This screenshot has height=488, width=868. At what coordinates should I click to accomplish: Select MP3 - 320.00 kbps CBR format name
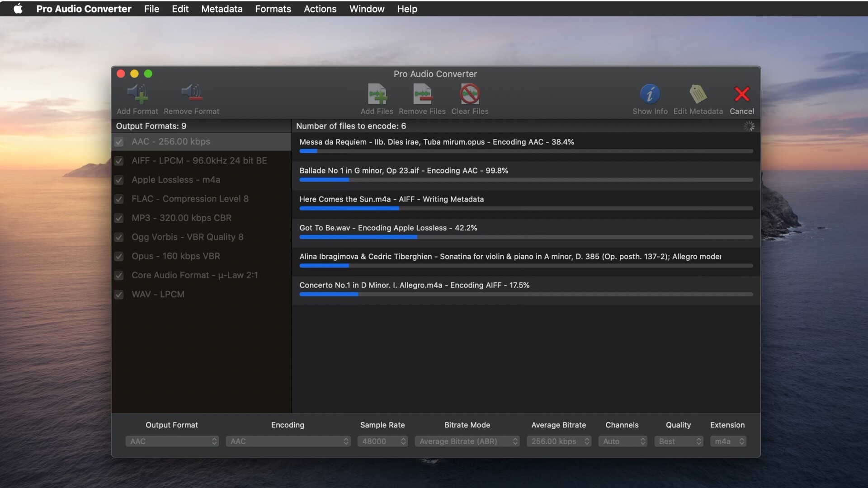point(181,218)
